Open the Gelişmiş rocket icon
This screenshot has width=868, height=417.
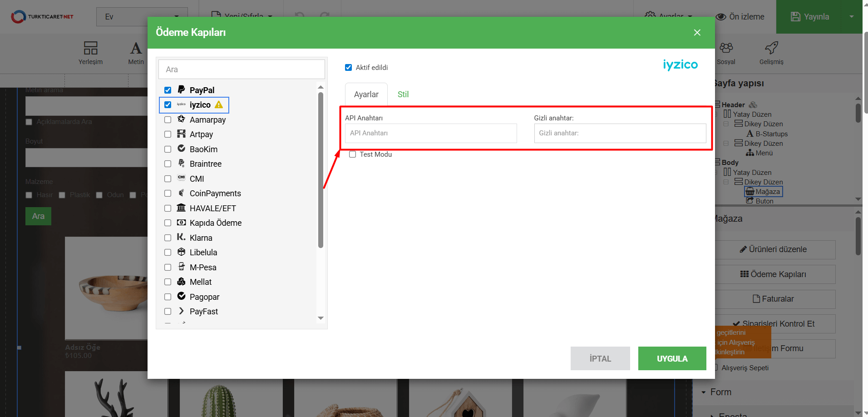point(771,48)
